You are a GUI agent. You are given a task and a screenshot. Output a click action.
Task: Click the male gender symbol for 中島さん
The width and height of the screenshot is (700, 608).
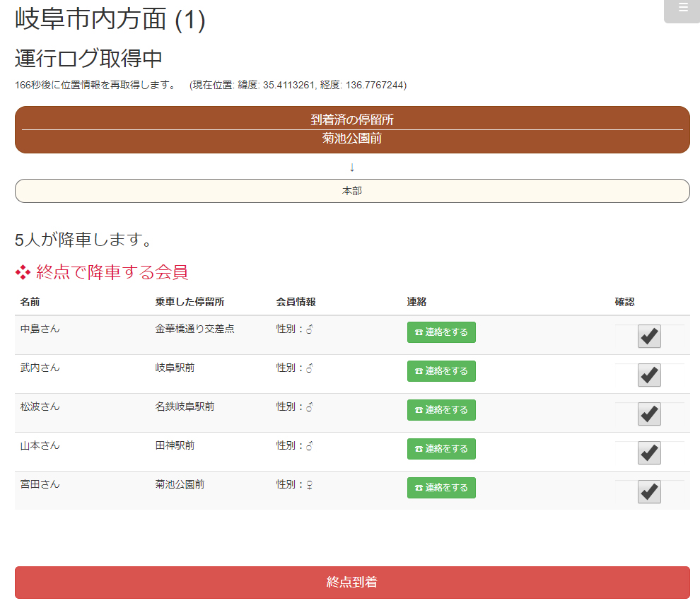coord(309,329)
